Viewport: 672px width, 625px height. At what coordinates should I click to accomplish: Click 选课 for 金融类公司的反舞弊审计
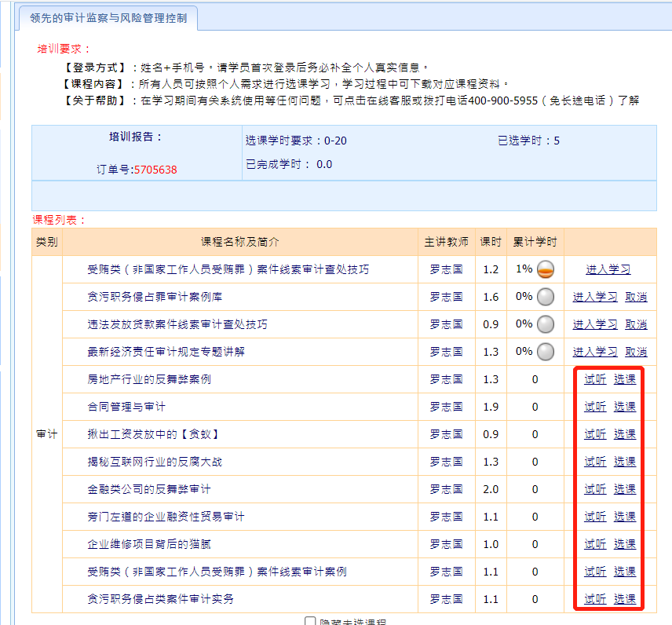625,489
